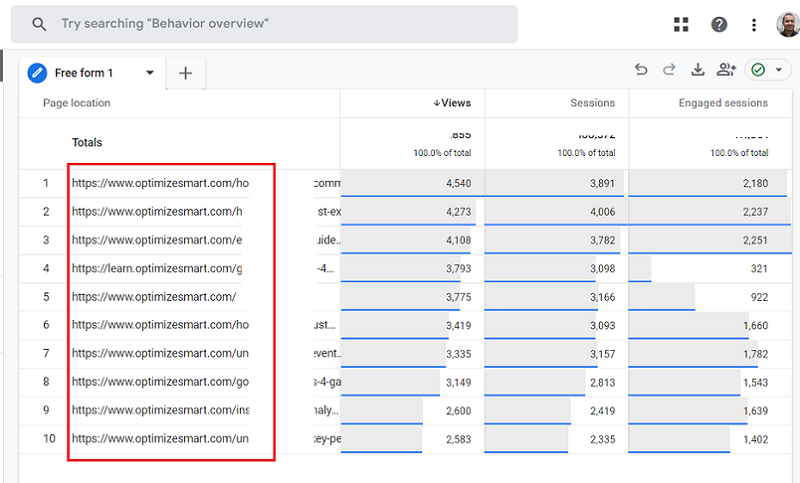Click Engaged sessions value 2,180
This screenshot has height=483, width=800.
point(756,183)
